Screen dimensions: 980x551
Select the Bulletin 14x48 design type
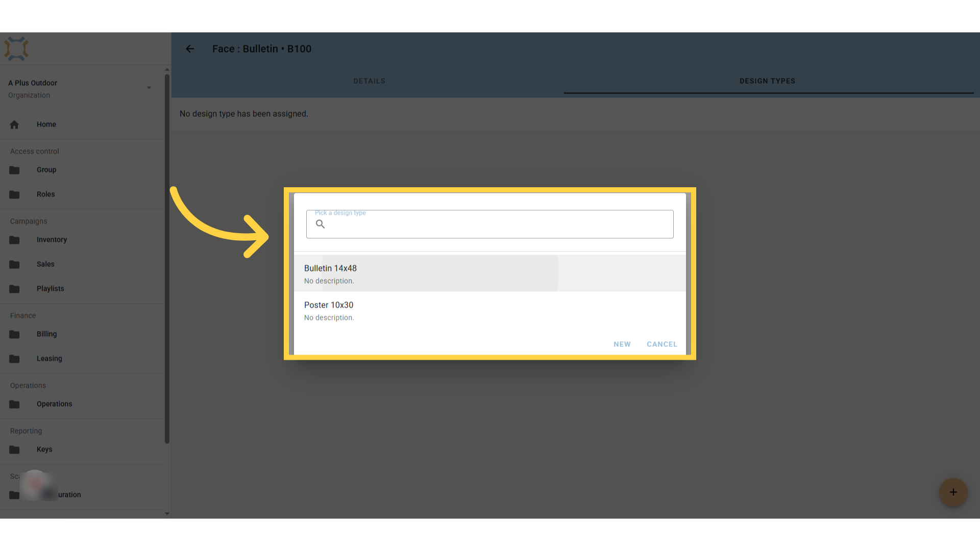point(490,273)
